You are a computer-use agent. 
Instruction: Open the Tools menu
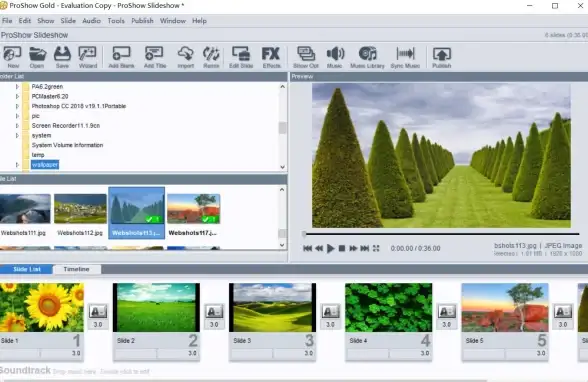tap(116, 21)
